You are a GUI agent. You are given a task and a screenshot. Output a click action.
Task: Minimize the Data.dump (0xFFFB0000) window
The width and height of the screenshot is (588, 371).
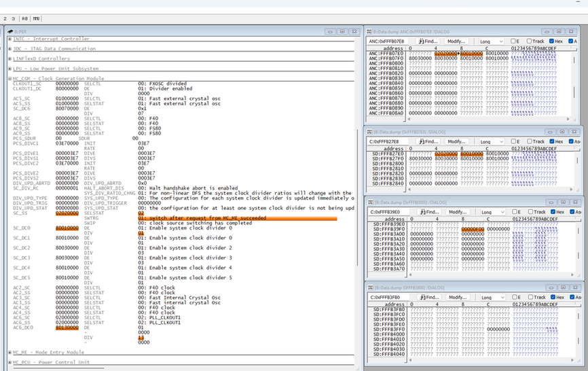(x=551, y=202)
